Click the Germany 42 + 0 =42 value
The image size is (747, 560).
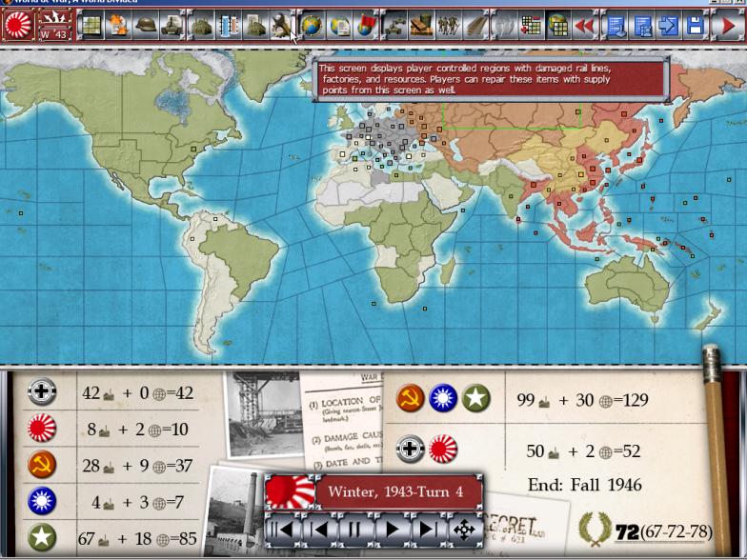click(137, 392)
